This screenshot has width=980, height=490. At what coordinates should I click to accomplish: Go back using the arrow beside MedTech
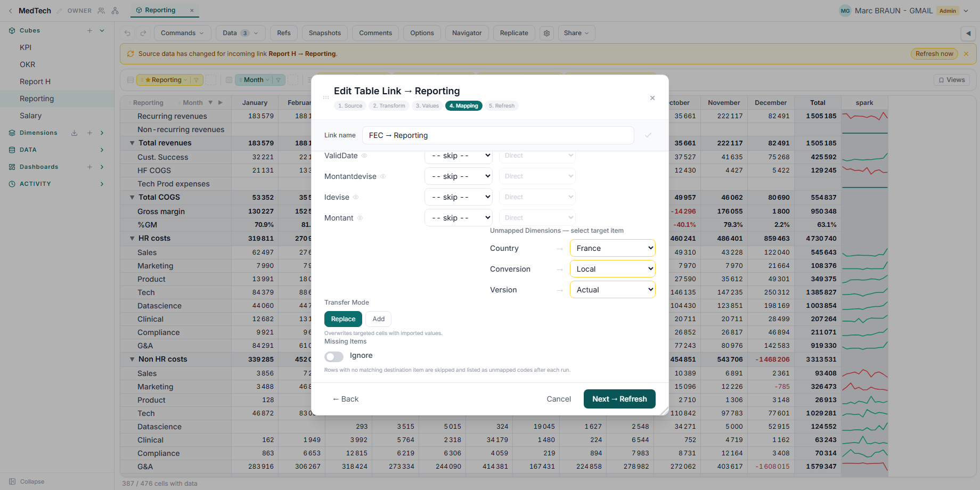(x=10, y=11)
